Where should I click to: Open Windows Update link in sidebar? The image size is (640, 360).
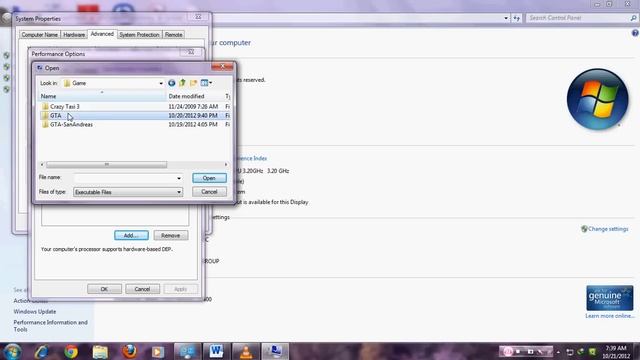(x=35, y=311)
